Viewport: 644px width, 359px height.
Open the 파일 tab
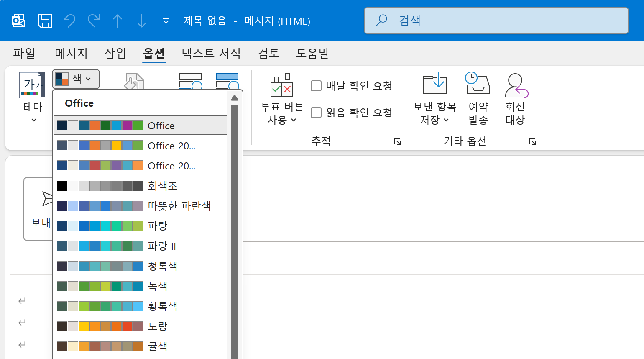(x=24, y=53)
